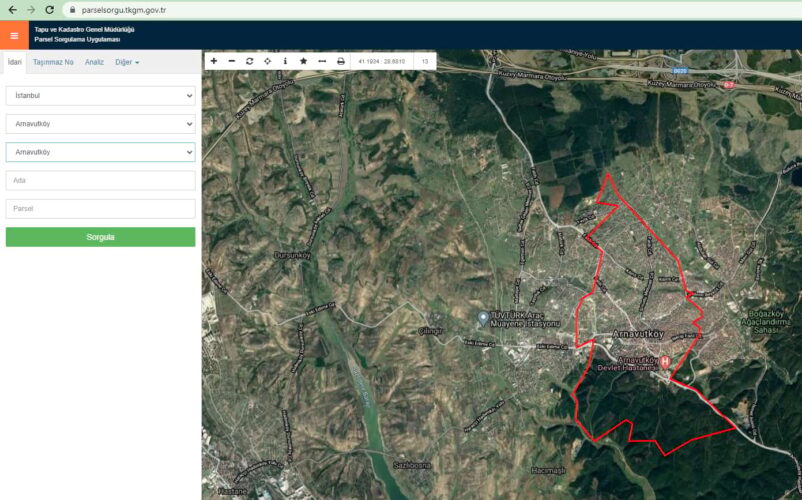Click the map refresh icon
Image resolution: width=802 pixels, height=500 pixels.
pyautogui.click(x=250, y=61)
